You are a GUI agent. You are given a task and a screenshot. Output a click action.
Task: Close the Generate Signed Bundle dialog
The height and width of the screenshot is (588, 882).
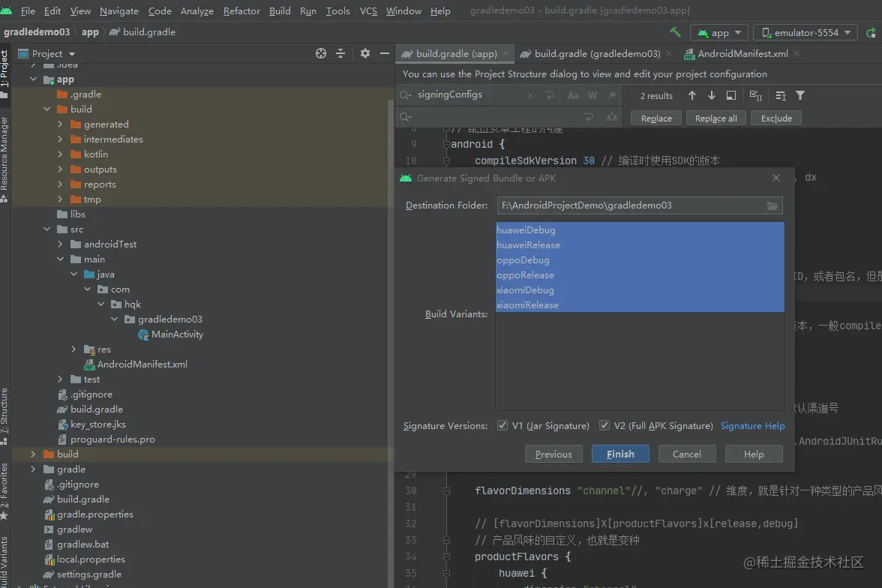[776, 178]
